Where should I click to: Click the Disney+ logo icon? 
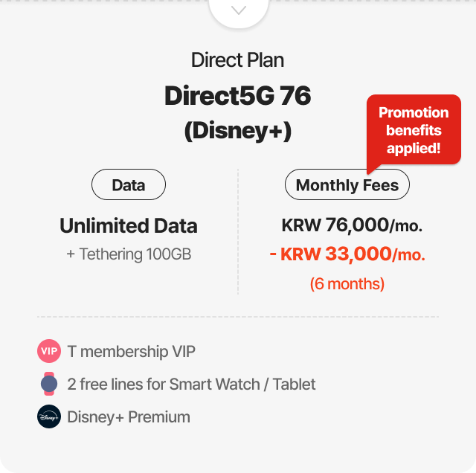(x=49, y=416)
